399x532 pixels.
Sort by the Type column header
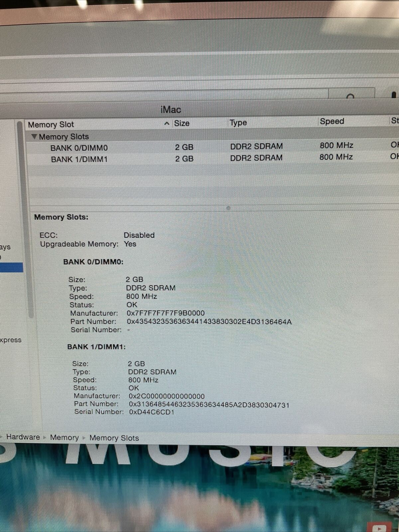238,123
